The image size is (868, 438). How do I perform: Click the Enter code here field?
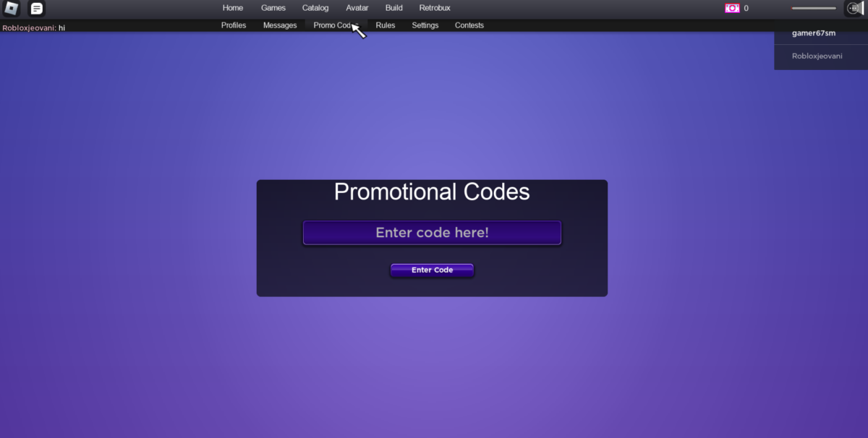432,233
